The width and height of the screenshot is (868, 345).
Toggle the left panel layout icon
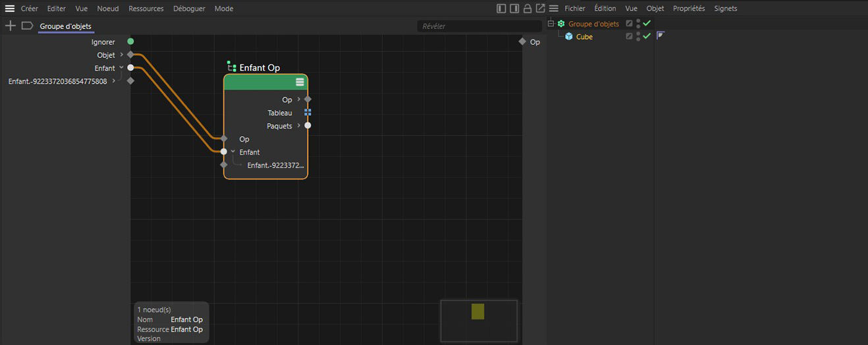[501, 9]
